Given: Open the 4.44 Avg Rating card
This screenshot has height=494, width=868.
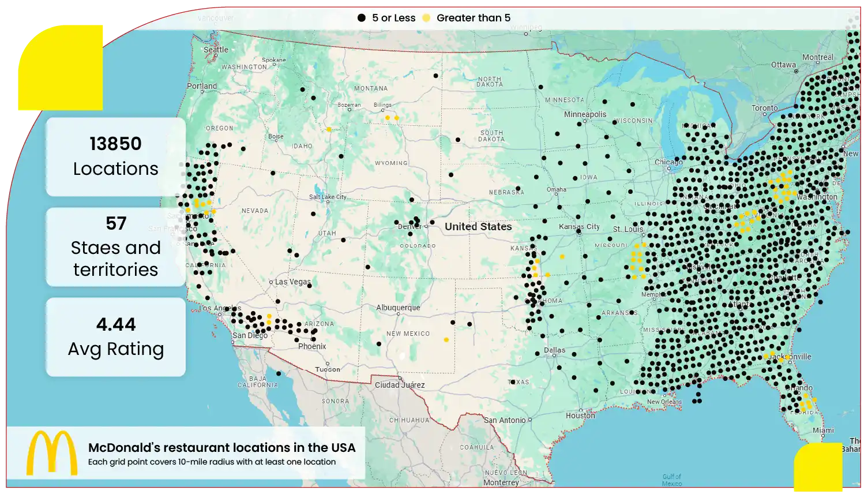Looking at the screenshot, I should coord(115,336).
